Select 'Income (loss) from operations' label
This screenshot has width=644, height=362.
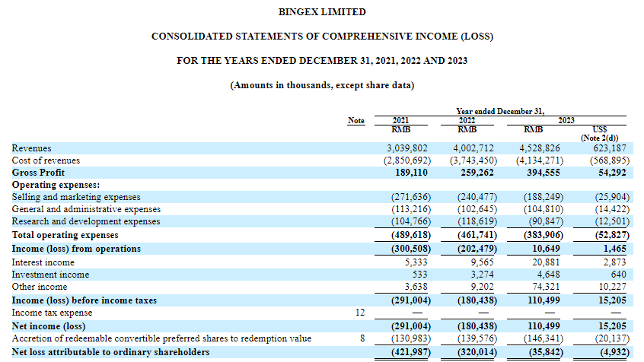tap(76, 249)
